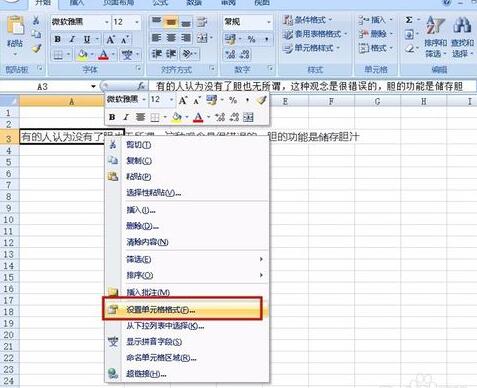
Task: Click Delete (删除) button in Cells group
Action: pyautogui.click(x=375, y=34)
